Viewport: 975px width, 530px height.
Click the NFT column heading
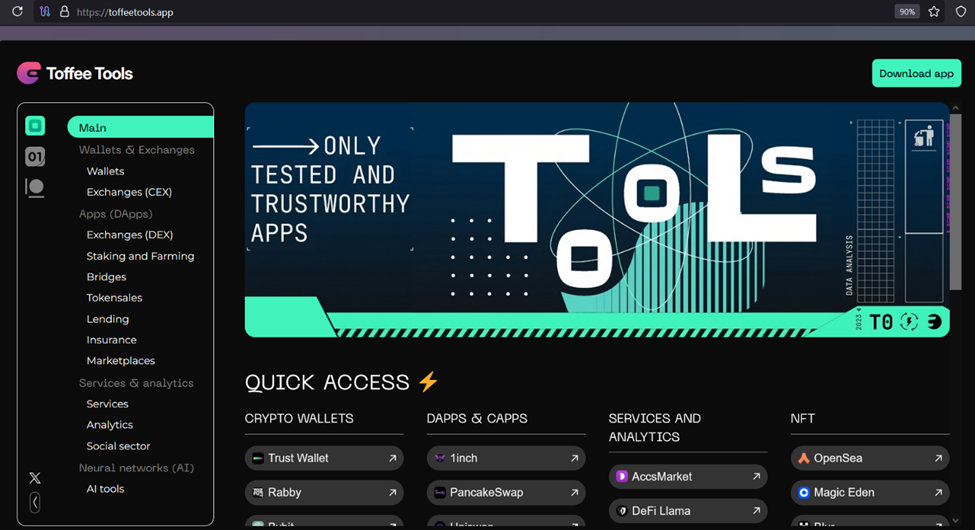click(x=802, y=419)
